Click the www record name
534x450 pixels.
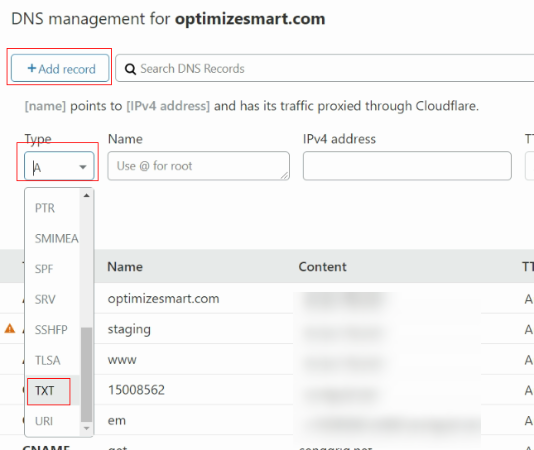(x=122, y=360)
